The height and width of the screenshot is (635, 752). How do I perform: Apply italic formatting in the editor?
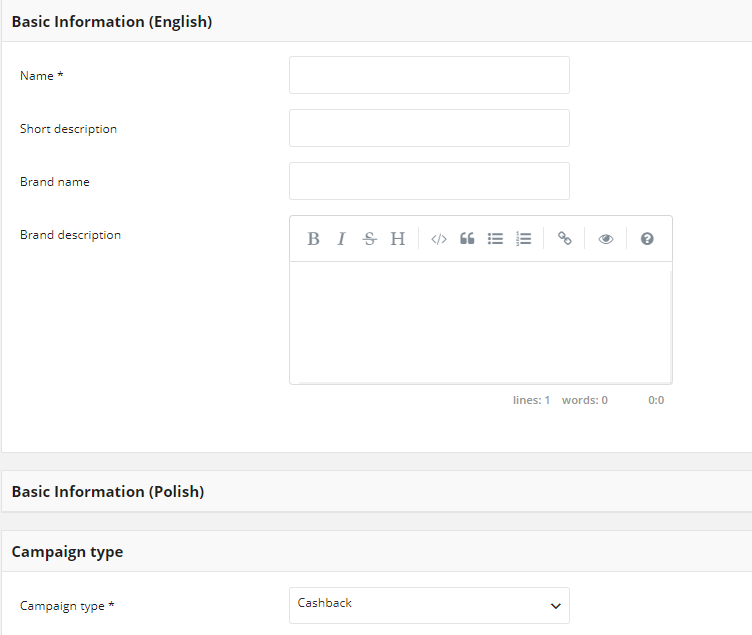click(341, 238)
